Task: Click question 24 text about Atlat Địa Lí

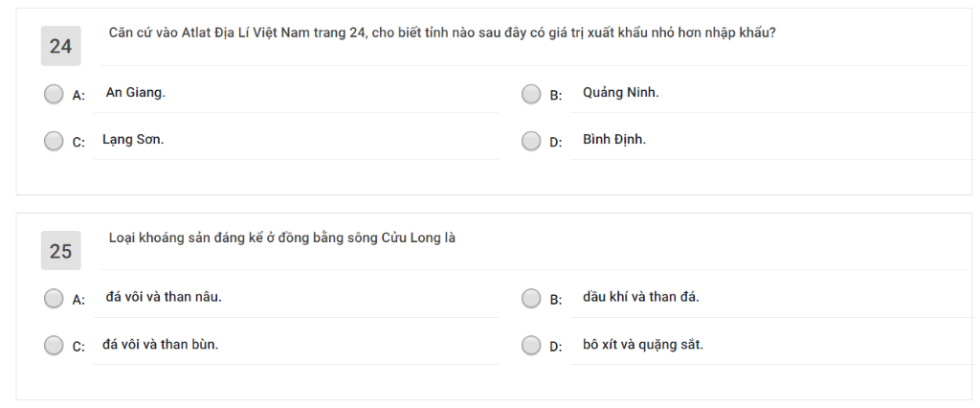Action: (x=442, y=33)
